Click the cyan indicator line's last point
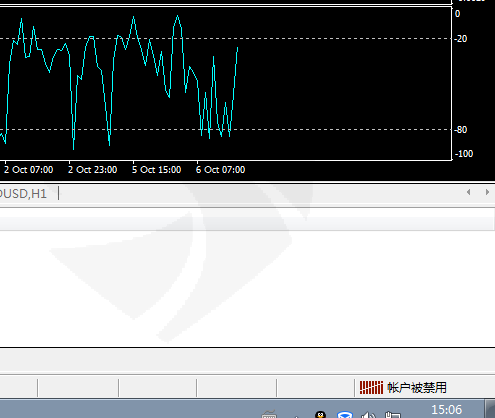Image resolution: width=495 pixels, height=418 pixels. (238, 48)
